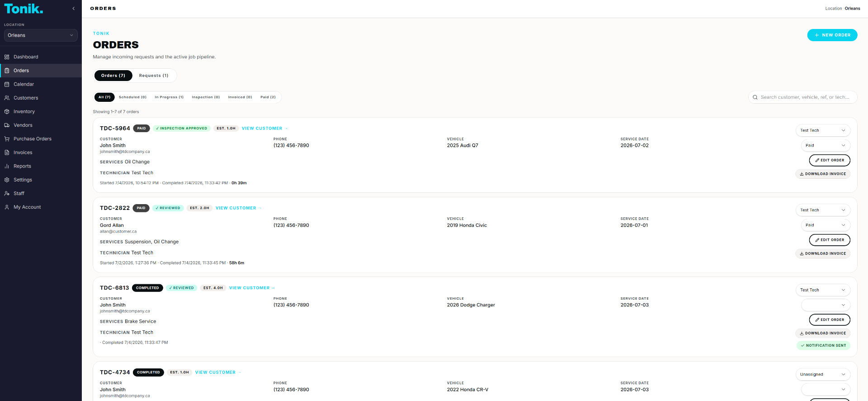Open View Customer link for TDC-6813
This screenshot has width=868, height=401.
pos(252,288)
